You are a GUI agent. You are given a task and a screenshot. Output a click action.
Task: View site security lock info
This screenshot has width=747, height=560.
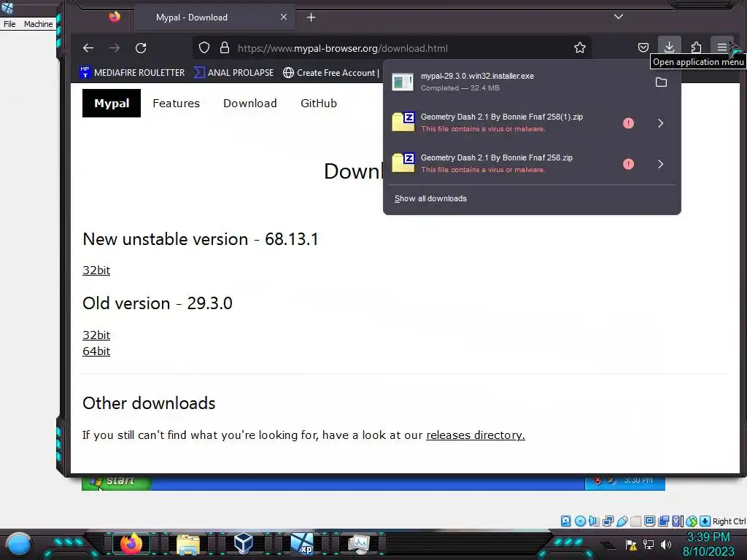pos(225,47)
